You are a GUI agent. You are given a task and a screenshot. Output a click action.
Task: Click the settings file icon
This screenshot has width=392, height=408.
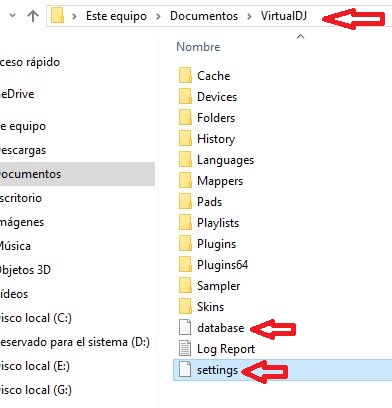coord(185,369)
